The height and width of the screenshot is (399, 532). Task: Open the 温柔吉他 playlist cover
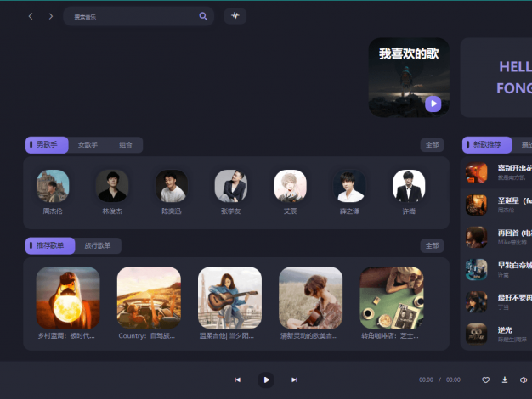pos(229,298)
